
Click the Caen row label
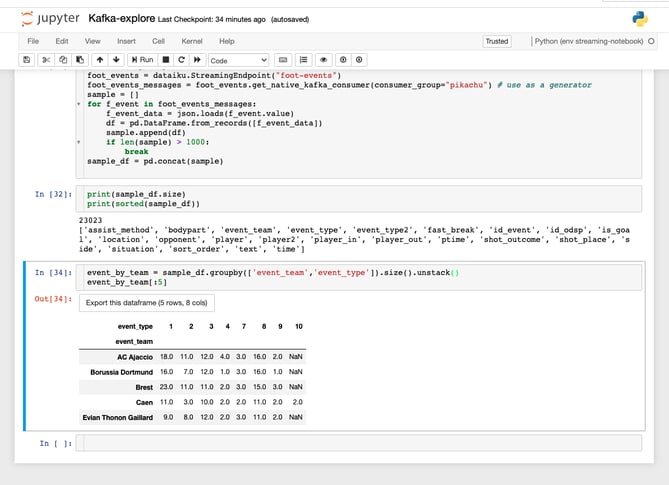click(144, 402)
